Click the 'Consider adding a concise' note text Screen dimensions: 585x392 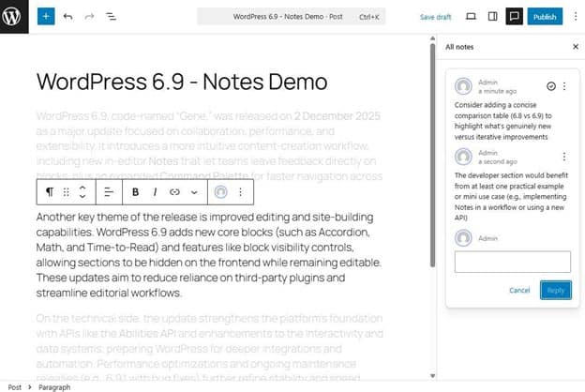(502, 121)
